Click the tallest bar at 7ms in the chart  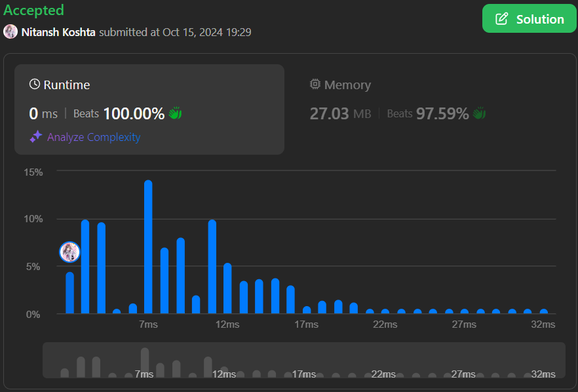pyautogui.click(x=148, y=247)
